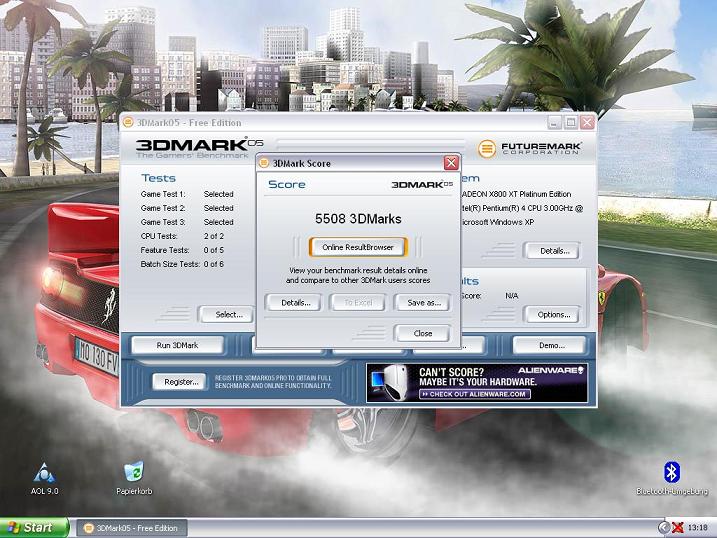This screenshot has width=717, height=538.
Task: Close the 3DMark05 main window
Action: (587, 123)
